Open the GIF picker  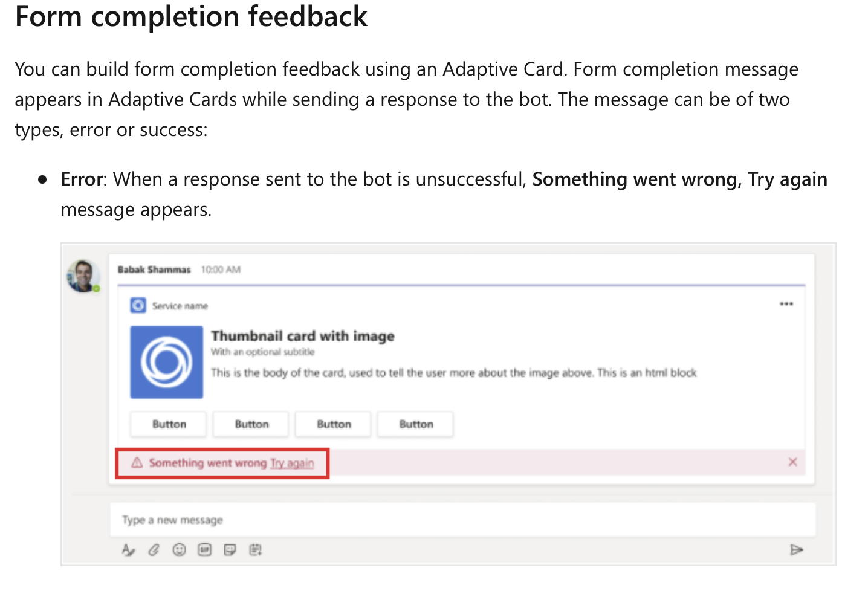(205, 550)
